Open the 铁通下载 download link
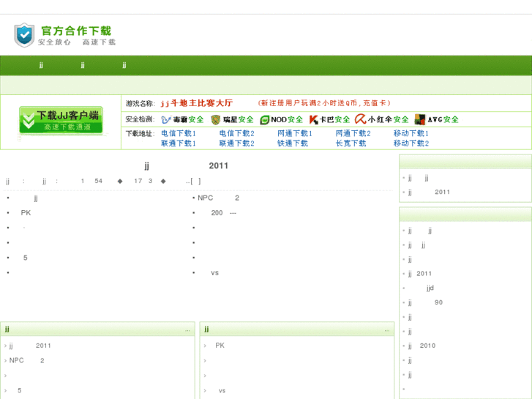This screenshot has width=532, height=399. coord(293,143)
